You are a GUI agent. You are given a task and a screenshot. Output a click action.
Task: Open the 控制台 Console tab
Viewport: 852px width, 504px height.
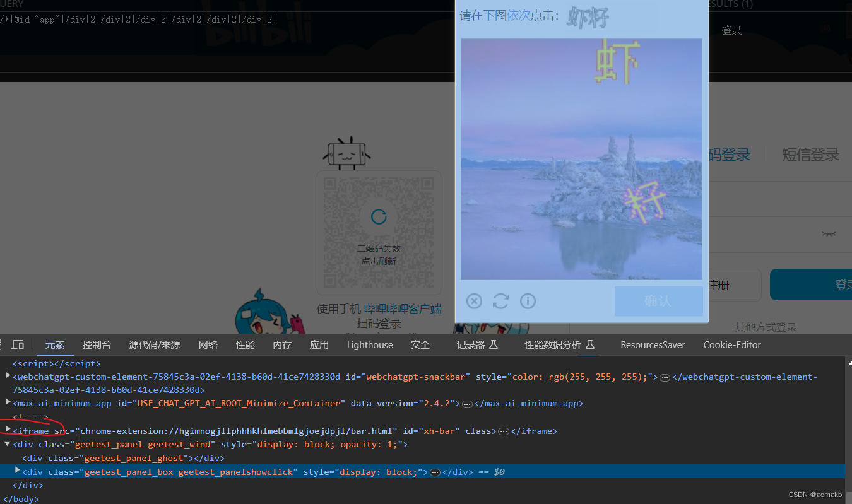97,344
